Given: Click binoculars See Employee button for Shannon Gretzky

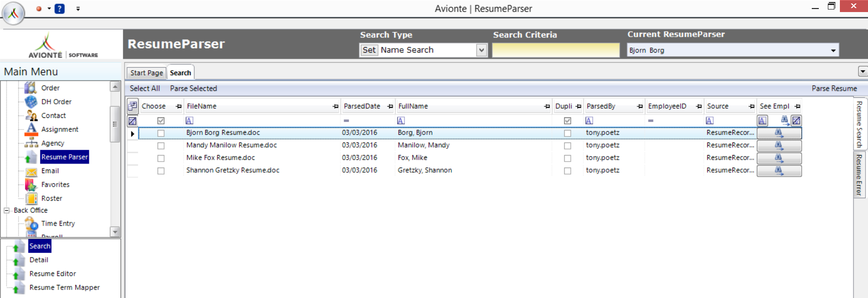Looking at the screenshot, I should (x=779, y=171).
